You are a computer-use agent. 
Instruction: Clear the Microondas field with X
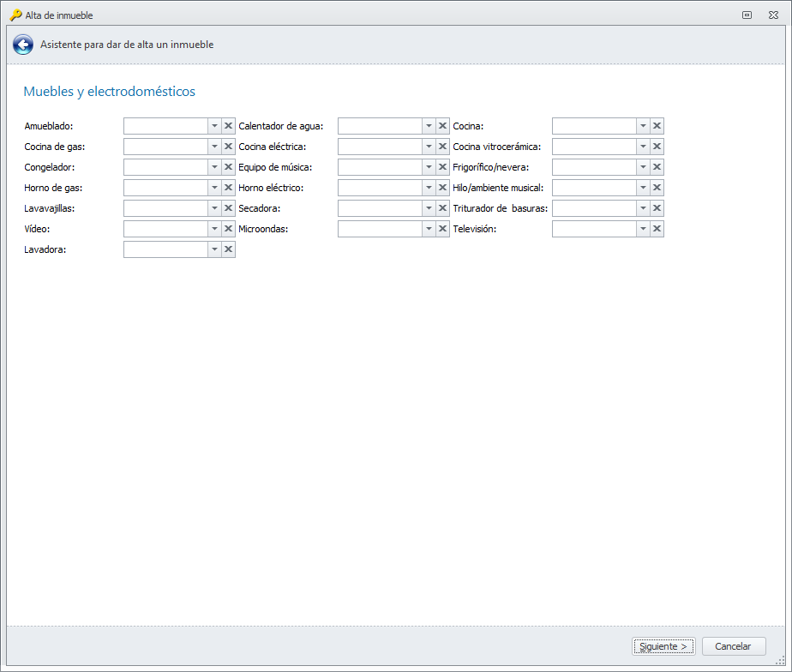click(442, 229)
